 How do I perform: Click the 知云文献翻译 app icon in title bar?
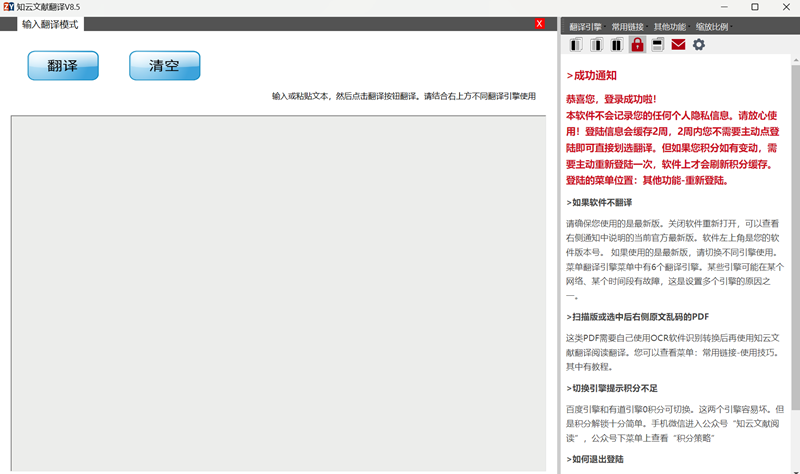click(x=8, y=7)
